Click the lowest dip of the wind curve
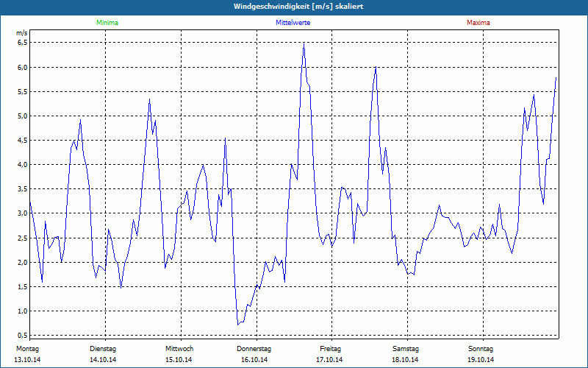The image size is (588, 368). click(237, 325)
